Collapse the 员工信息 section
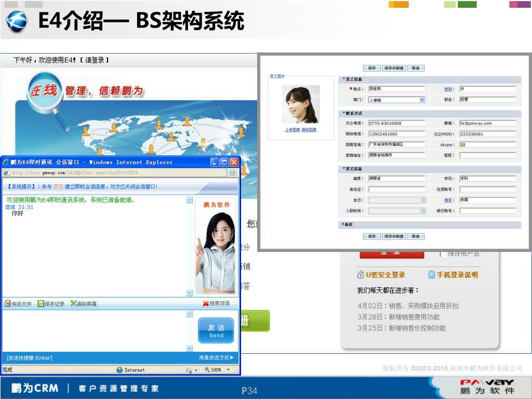The width and height of the screenshot is (532, 399). click(x=344, y=79)
